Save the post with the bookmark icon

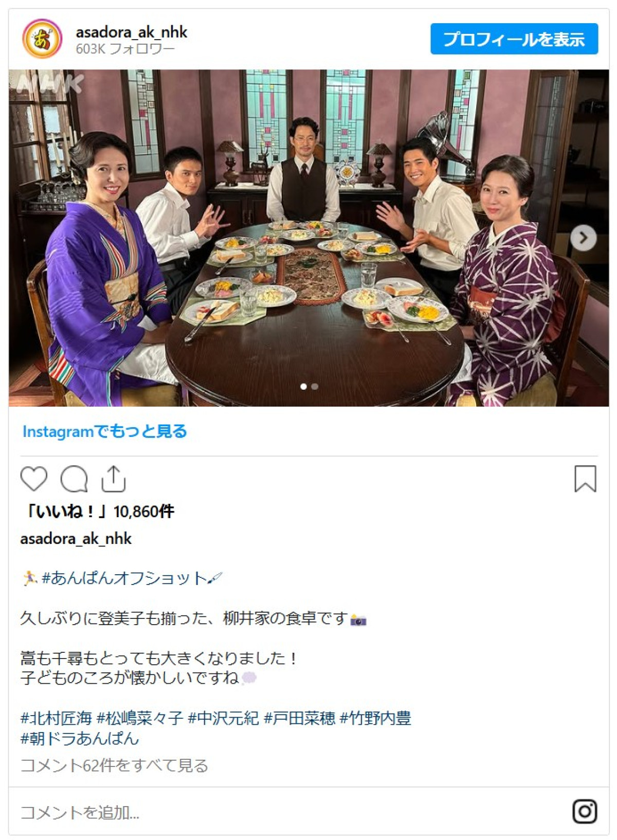pyautogui.click(x=585, y=479)
